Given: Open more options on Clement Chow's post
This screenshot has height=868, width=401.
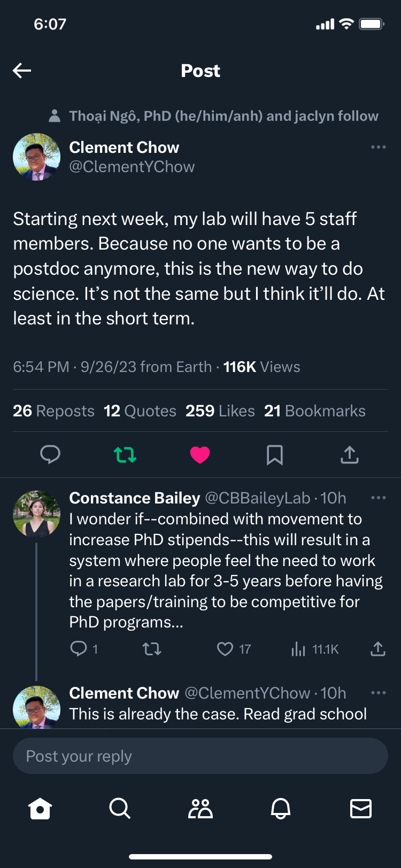Looking at the screenshot, I should (x=378, y=147).
